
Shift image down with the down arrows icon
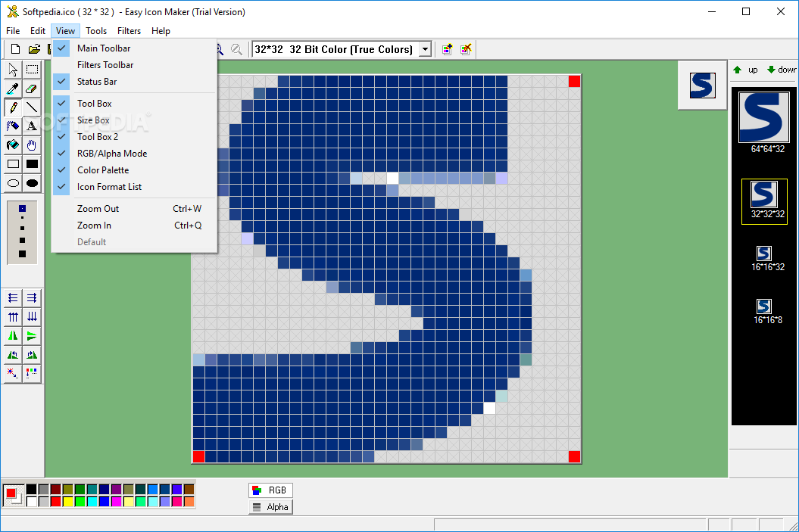coord(32,316)
